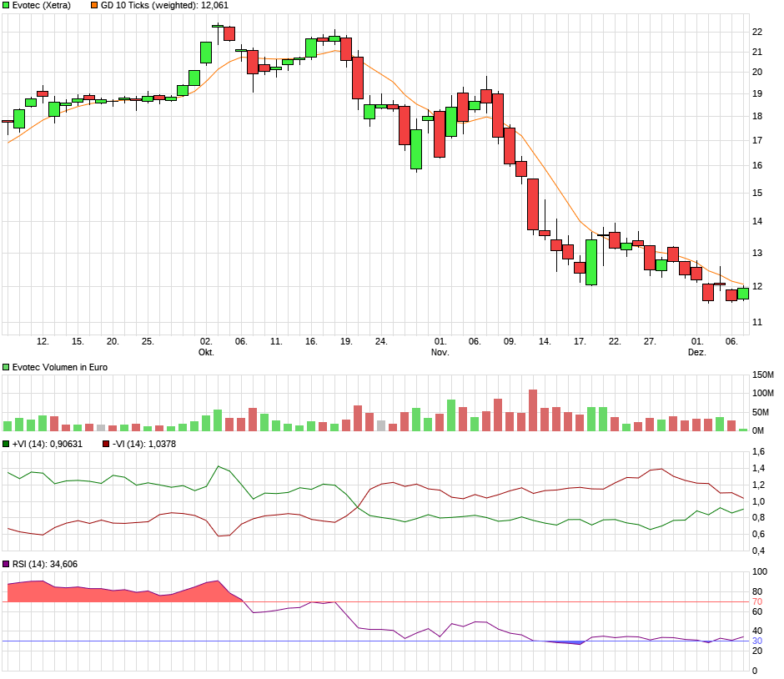Viewport: 784px width, 679px height.
Task: Toggle the +VI (14) legend entry
Action: pyautogui.click(x=46, y=443)
